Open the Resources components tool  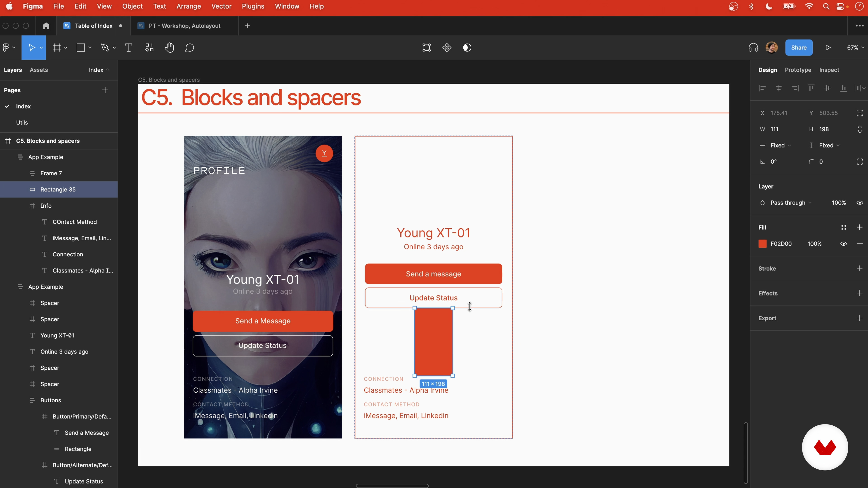point(149,47)
